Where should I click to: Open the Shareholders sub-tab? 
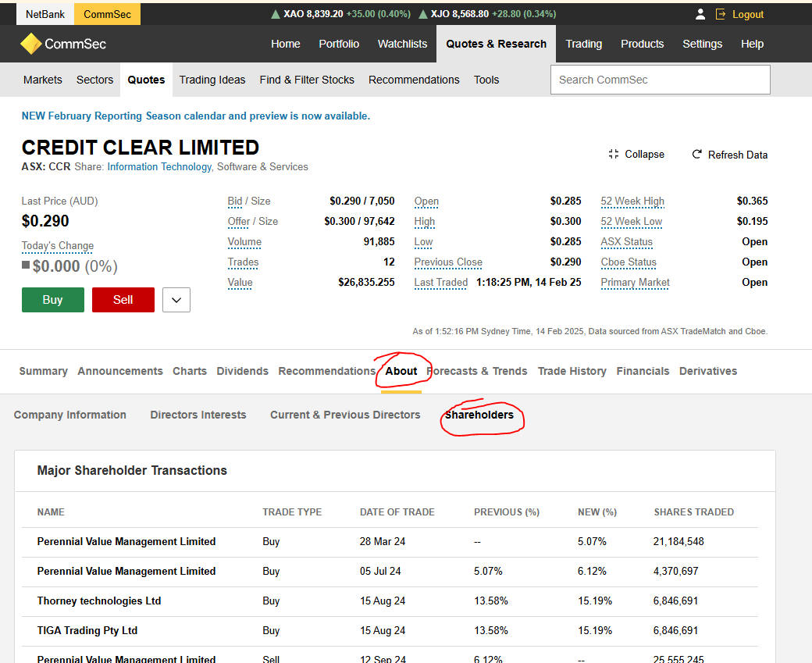coord(479,415)
